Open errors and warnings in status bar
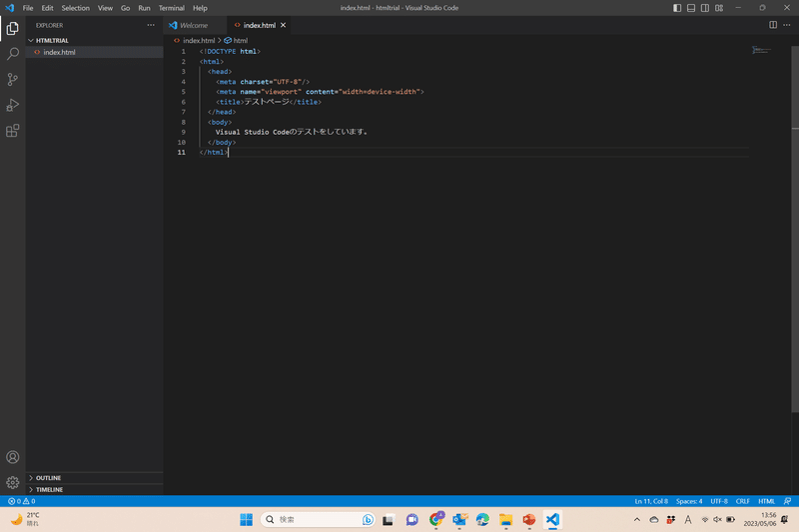Screen dimensions: 799x532 22,501
